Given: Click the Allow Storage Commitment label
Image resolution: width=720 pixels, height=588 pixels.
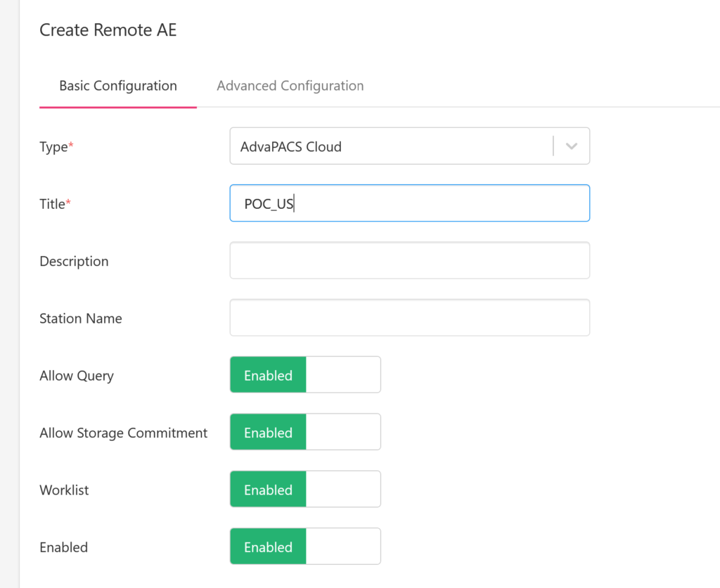Looking at the screenshot, I should 124,433.
